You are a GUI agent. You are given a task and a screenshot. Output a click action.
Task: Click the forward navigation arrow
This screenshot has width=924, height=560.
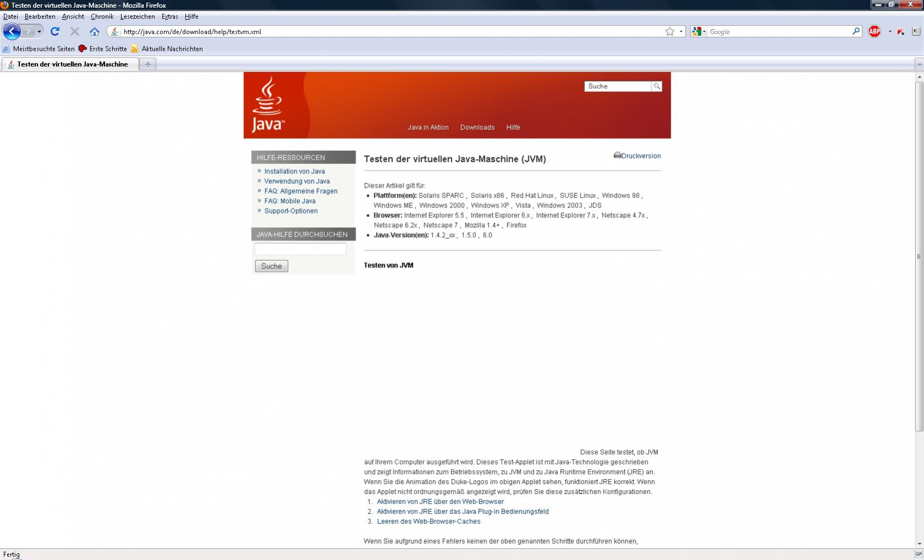coord(29,31)
